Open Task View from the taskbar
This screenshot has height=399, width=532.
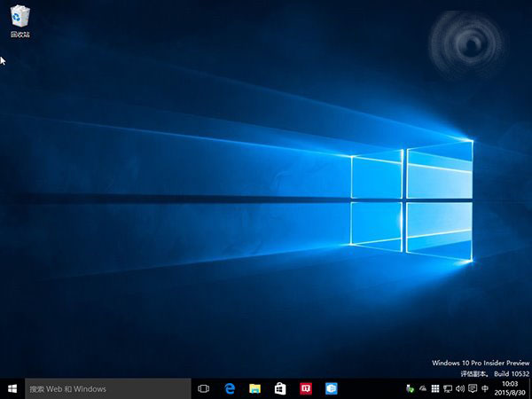coord(203,388)
